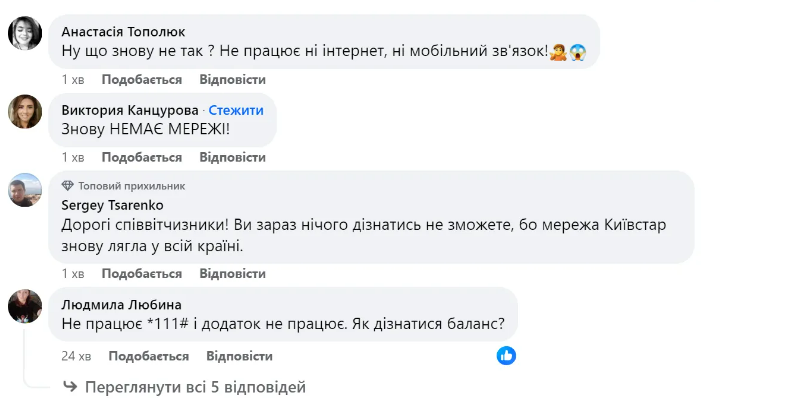Click the Топовий прихильник diamond badge icon

coord(68,186)
